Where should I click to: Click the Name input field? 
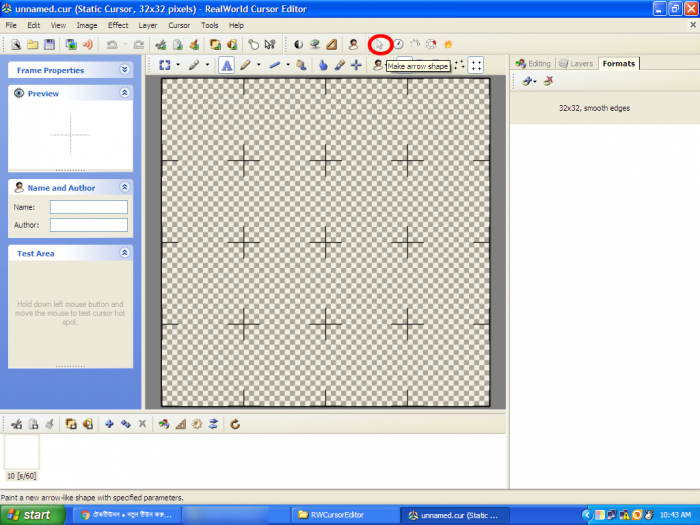pyautogui.click(x=89, y=207)
